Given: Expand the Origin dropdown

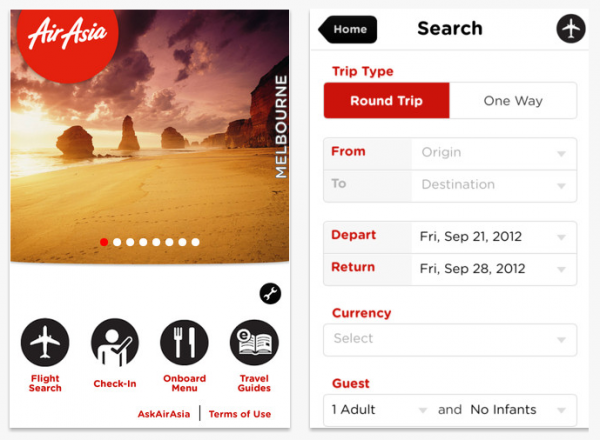Looking at the screenshot, I should 493,153.
